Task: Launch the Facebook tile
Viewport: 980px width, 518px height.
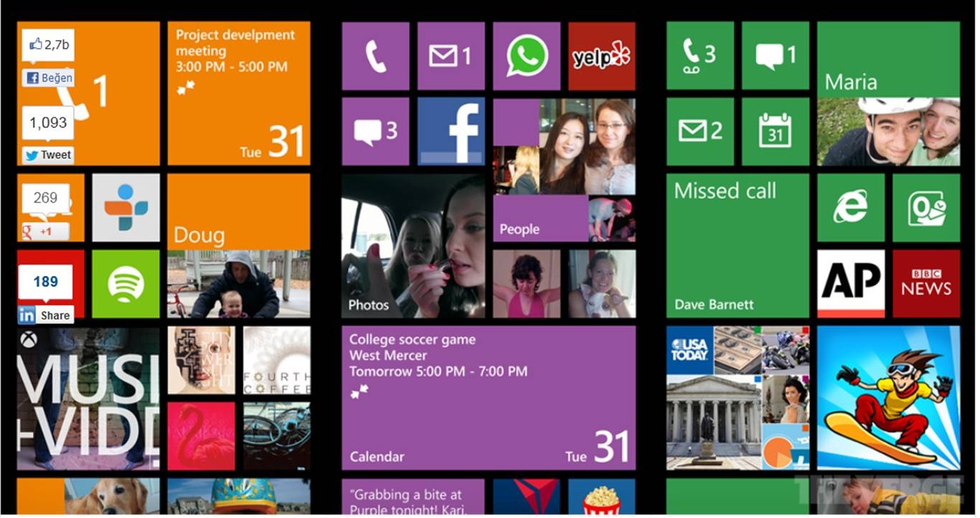Action: pos(451,131)
